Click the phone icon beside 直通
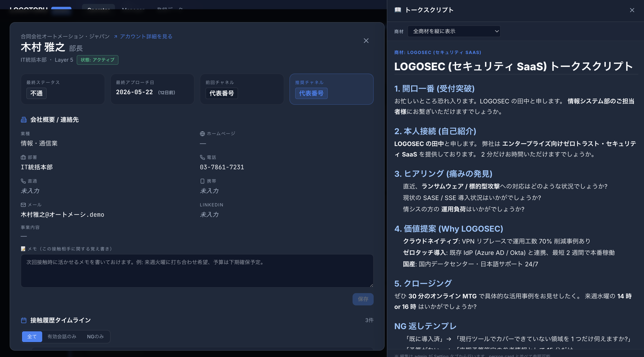 (x=23, y=181)
